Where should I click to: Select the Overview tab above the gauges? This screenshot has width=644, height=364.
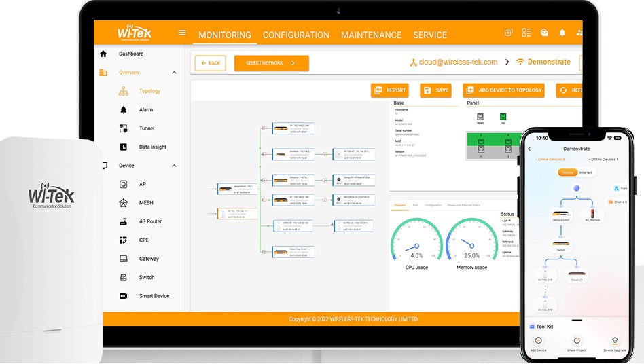(x=399, y=205)
